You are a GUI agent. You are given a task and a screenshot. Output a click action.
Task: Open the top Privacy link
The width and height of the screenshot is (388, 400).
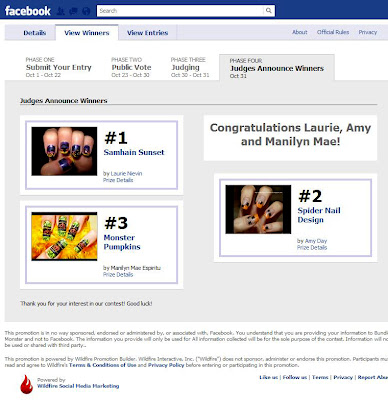click(368, 32)
